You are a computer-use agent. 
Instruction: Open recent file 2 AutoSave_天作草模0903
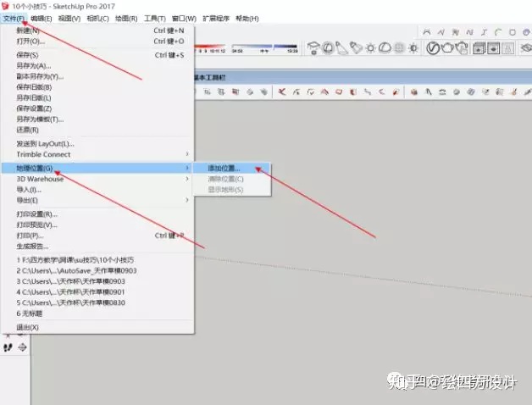(97, 270)
